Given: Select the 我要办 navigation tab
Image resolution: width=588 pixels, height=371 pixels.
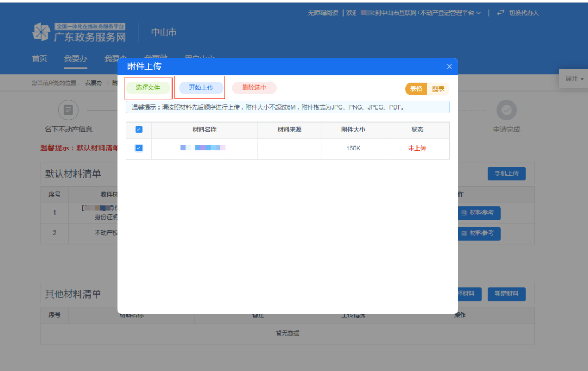Looking at the screenshot, I should 76,58.
